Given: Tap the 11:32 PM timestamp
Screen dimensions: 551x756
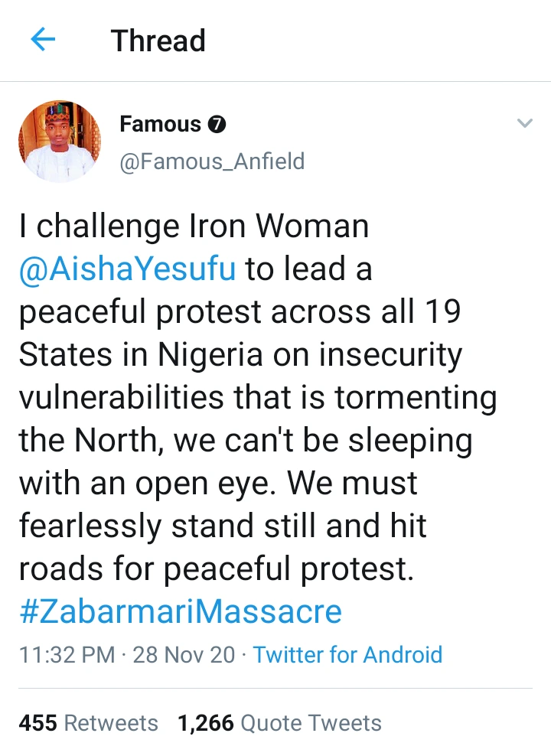Looking at the screenshot, I should click(67, 655).
